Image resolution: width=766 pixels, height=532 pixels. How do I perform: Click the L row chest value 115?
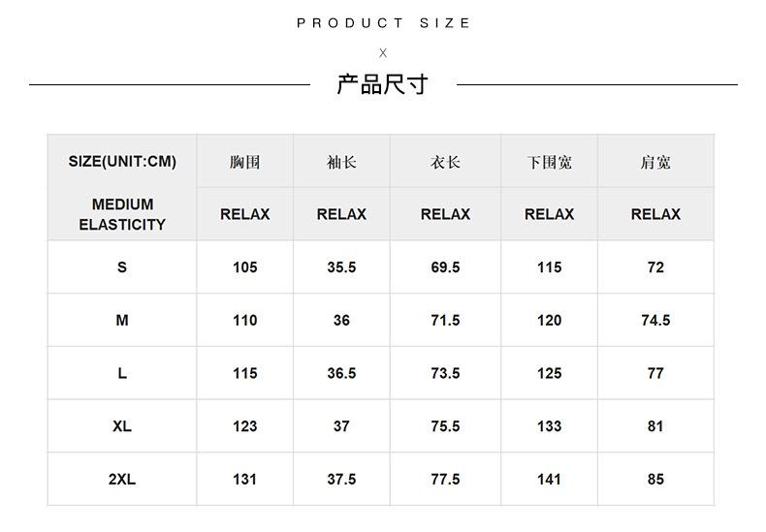[x=244, y=373]
